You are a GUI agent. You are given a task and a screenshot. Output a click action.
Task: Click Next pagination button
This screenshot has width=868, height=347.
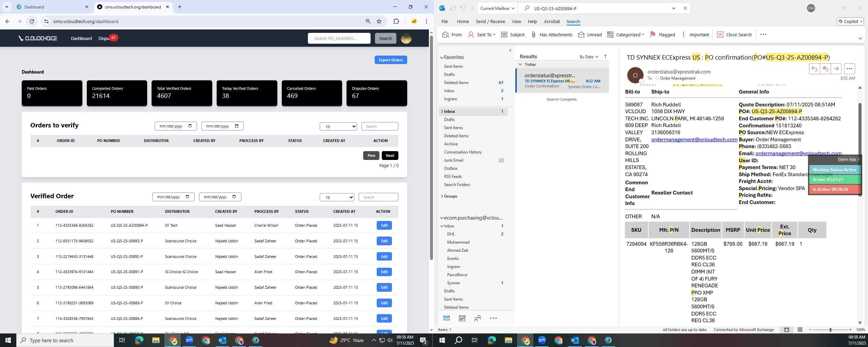pos(390,156)
